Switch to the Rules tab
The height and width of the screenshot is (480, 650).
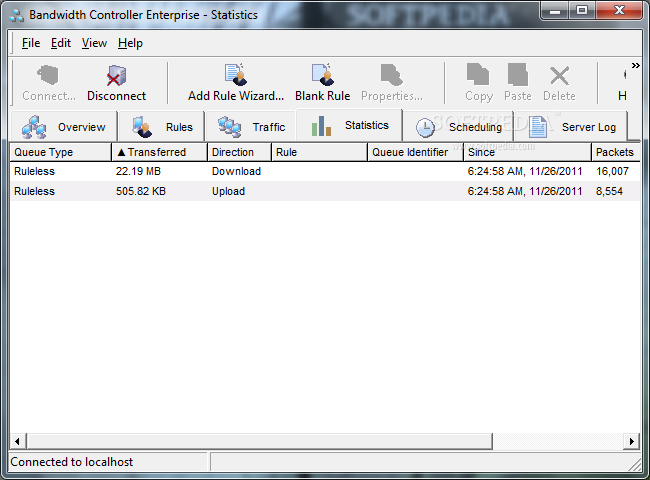[162, 126]
